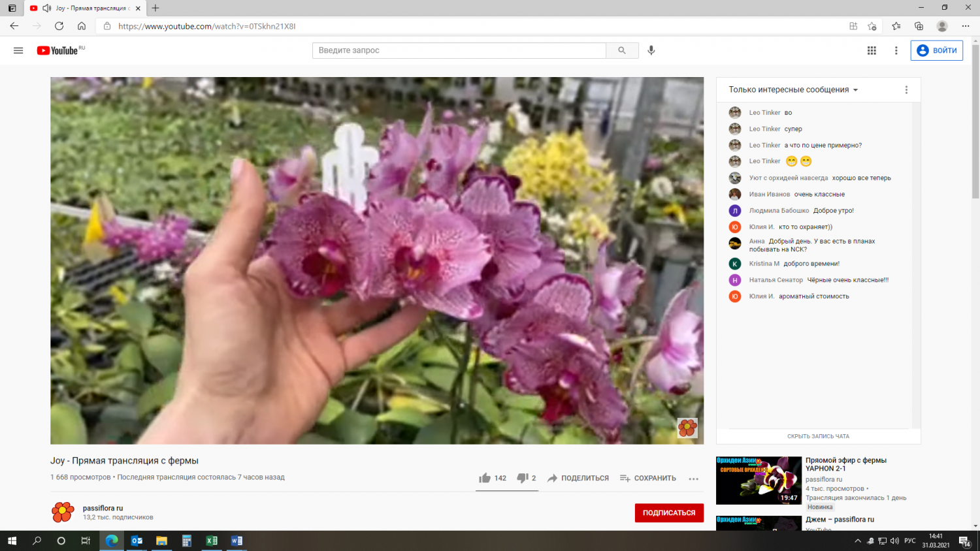Click the 'Введите запрос' search field

[459, 50]
